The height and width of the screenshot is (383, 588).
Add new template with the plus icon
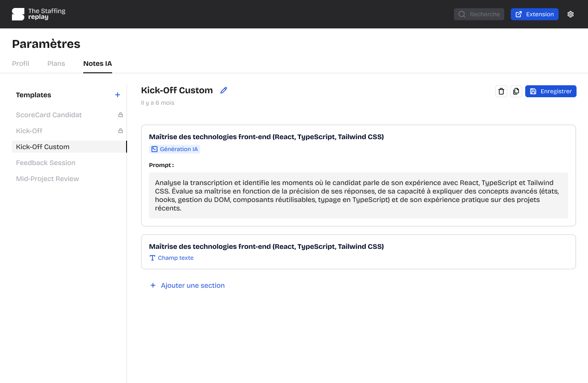pos(118,95)
